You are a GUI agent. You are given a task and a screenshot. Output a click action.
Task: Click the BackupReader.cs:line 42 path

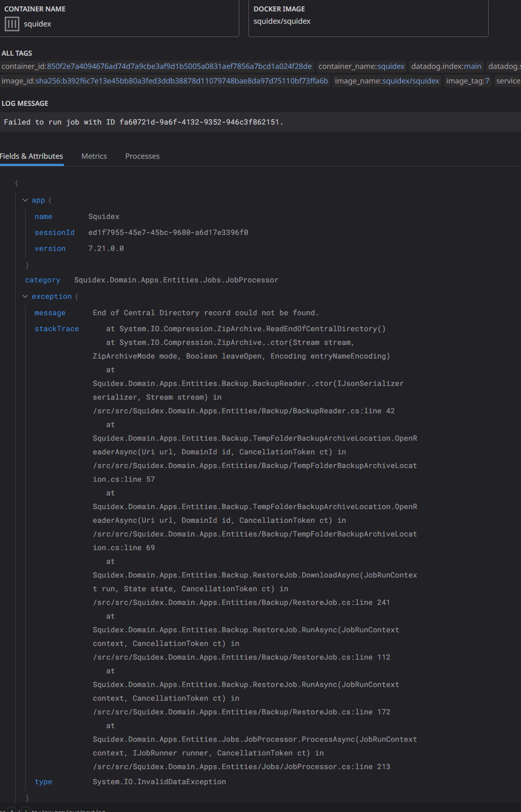click(x=244, y=411)
